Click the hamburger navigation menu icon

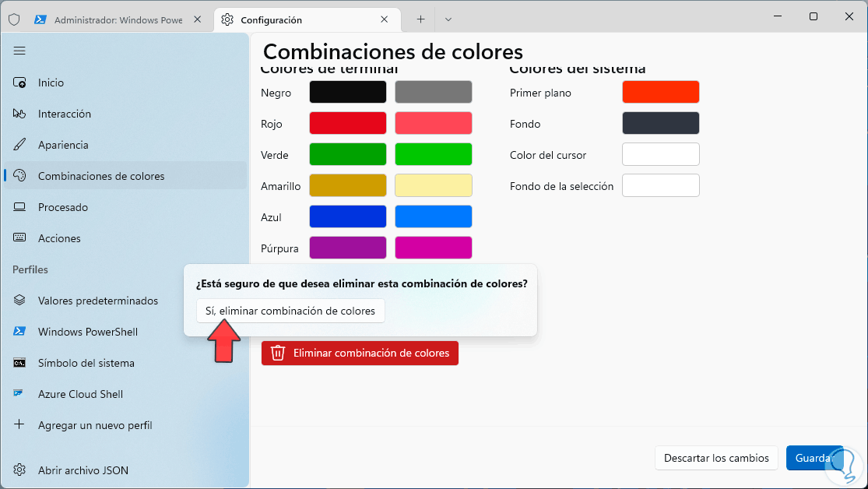coord(19,51)
